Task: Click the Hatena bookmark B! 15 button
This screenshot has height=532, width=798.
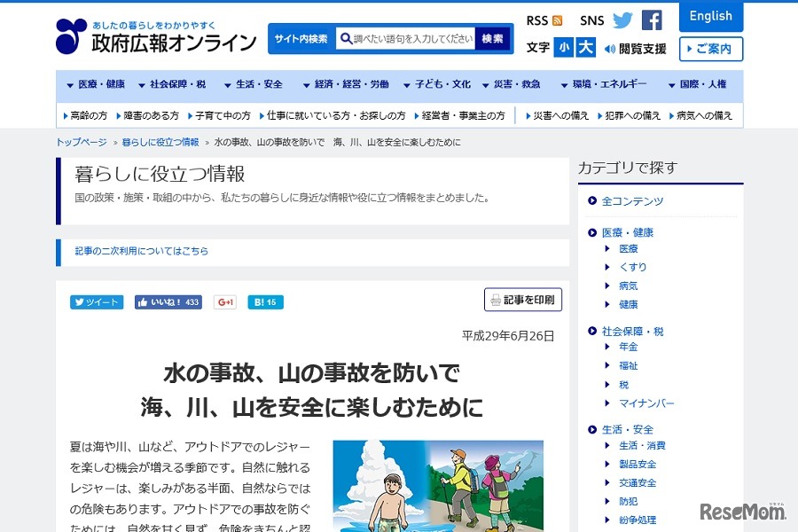Action: (265, 302)
